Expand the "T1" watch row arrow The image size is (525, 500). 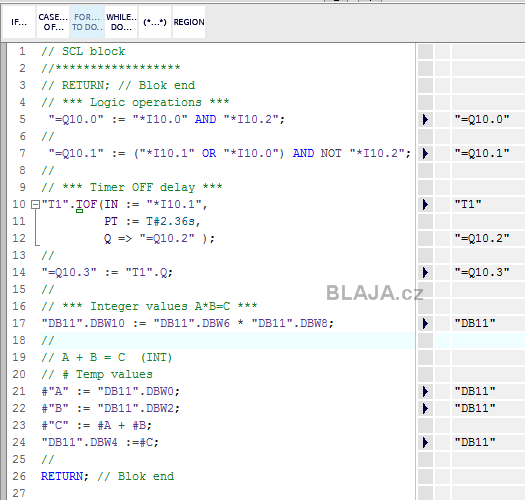(x=425, y=204)
